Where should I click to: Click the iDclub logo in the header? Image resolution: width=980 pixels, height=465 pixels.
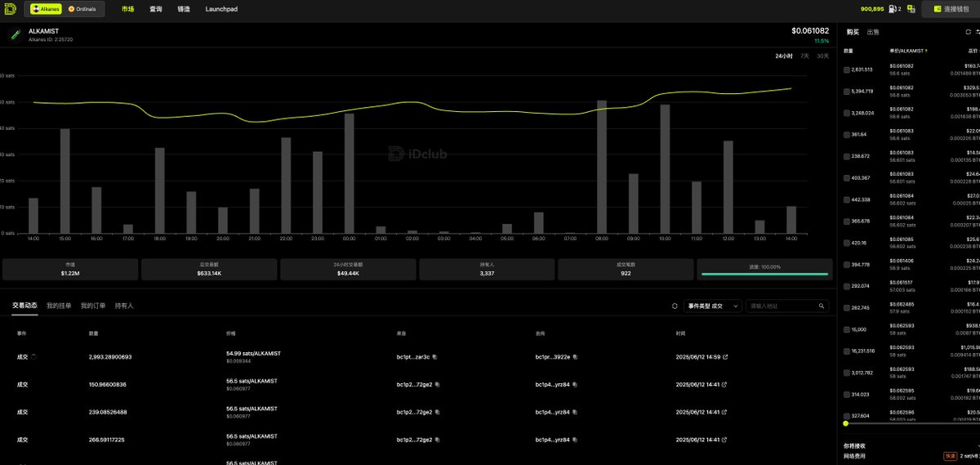click(11, 9)
